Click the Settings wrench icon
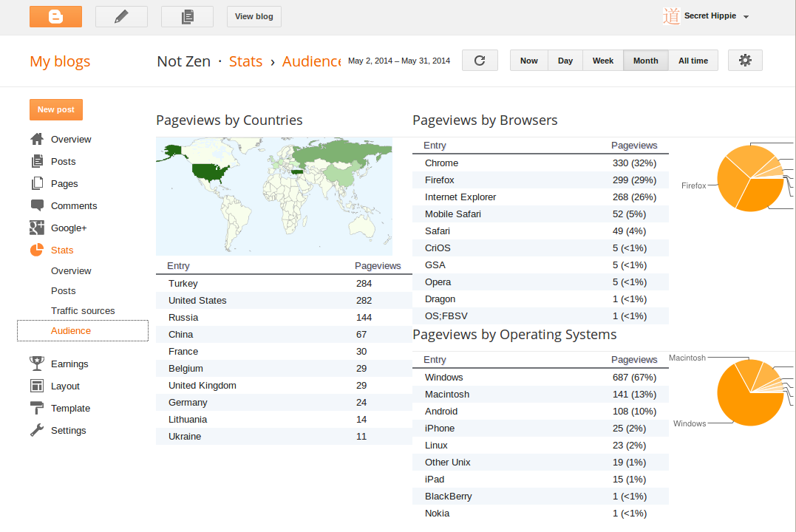 click(37, 431)
